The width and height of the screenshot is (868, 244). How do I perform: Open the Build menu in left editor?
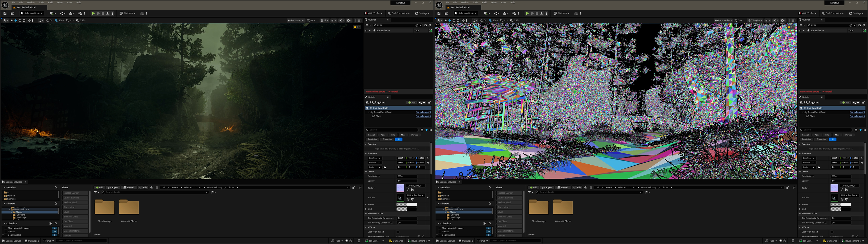50,2
